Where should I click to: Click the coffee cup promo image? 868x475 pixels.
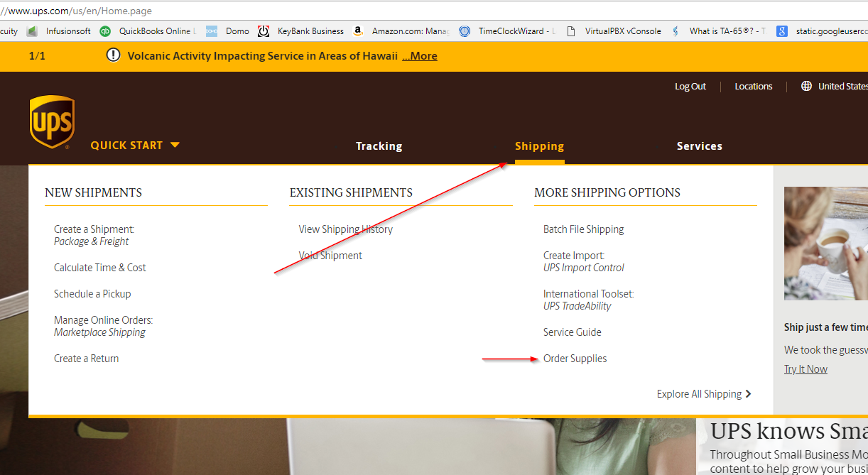point(826,243)
